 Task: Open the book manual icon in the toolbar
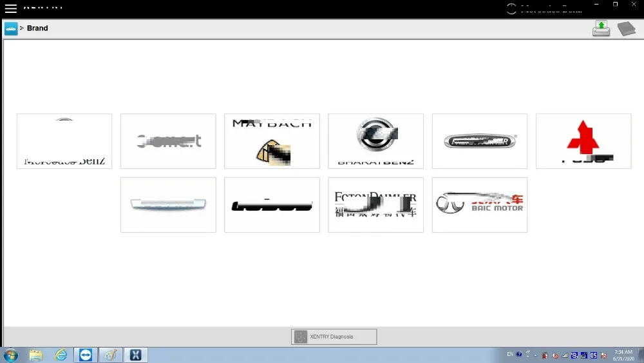pos(627,29)
